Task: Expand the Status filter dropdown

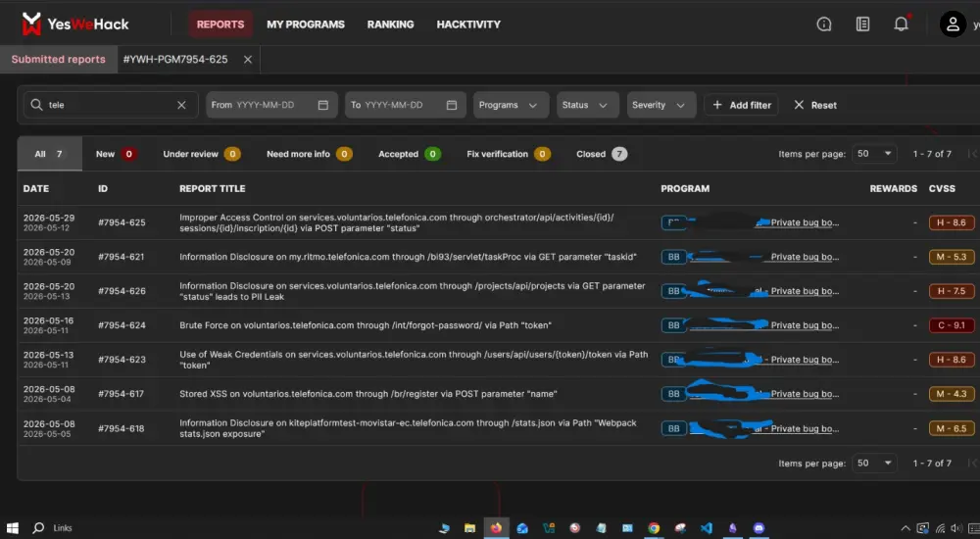Action: (587, 105)
